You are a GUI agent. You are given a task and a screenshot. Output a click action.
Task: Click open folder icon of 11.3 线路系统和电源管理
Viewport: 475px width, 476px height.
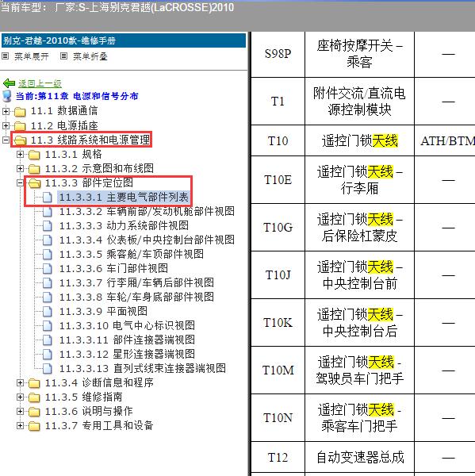click(x=20, y=140)
